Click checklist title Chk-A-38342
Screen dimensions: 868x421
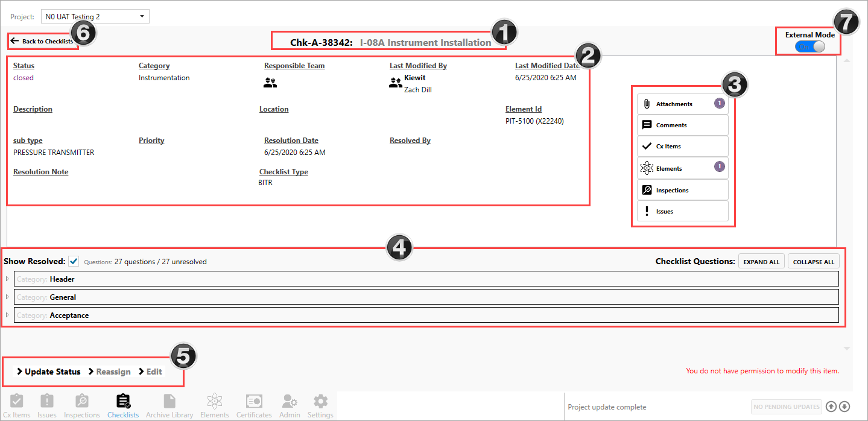click(x=322, y=43)
